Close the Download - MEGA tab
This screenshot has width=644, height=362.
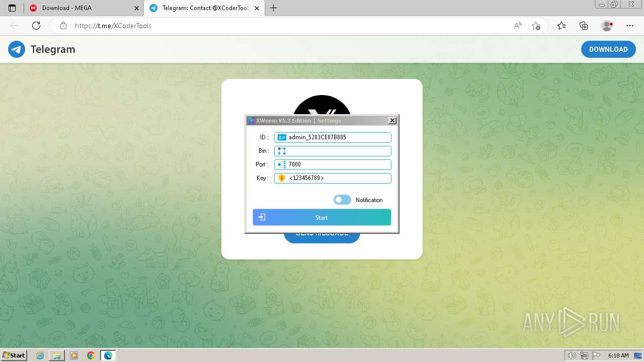pyautogui.click(x=136, y=8)
